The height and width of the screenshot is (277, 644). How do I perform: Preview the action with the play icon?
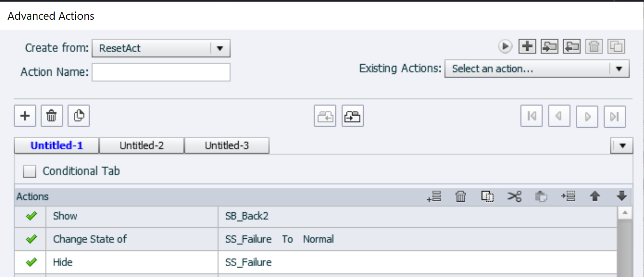point(505,47)
